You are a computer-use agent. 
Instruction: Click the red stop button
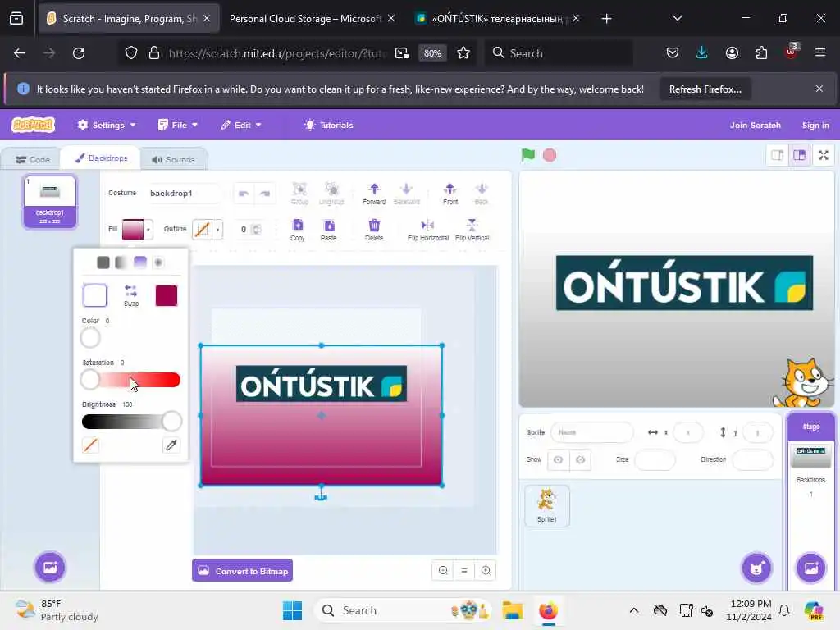click(x=550, y=155)
